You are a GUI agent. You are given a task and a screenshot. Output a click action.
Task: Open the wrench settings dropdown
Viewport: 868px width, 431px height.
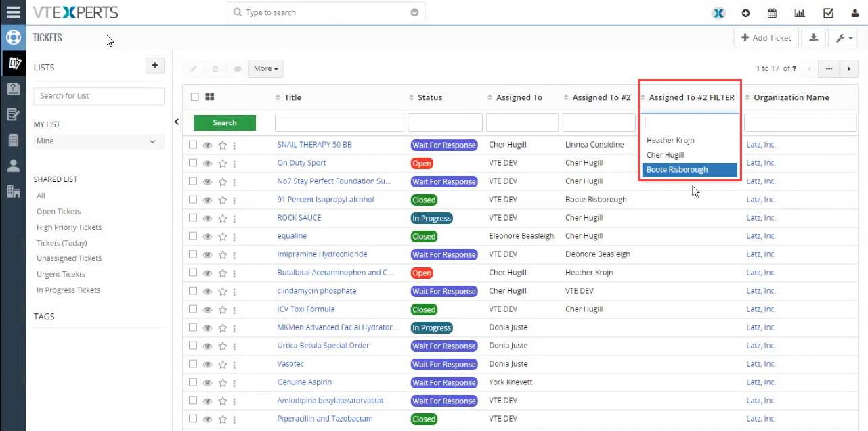(x=843, y=38)
